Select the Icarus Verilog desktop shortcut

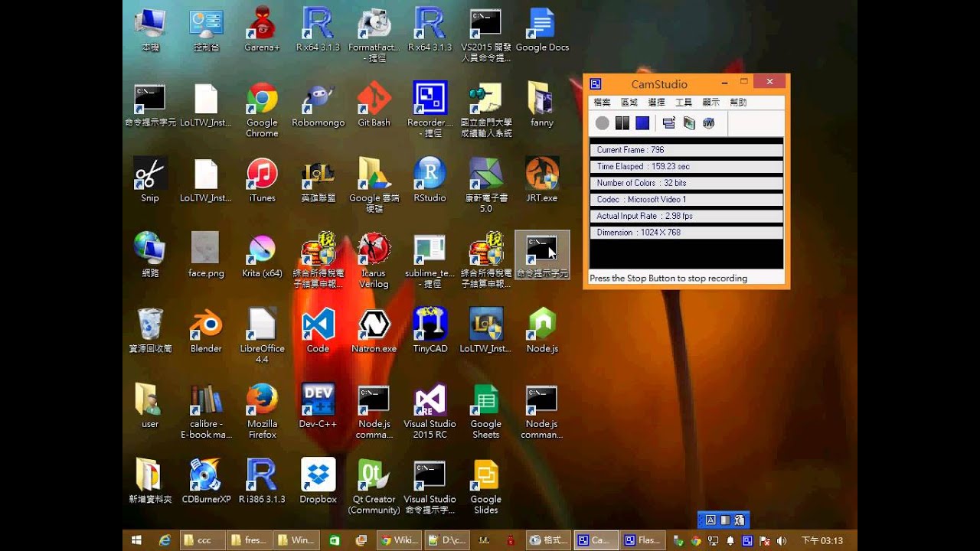click(374, 260)
